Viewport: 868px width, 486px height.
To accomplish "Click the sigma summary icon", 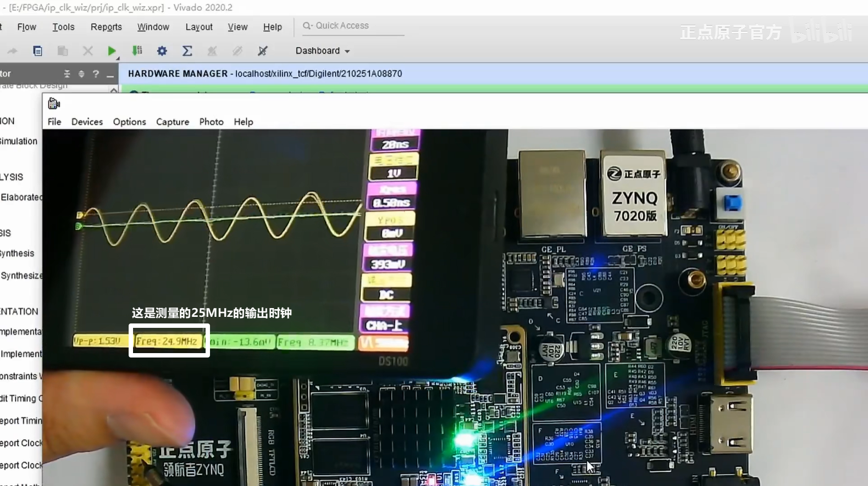I will (187, 51).
